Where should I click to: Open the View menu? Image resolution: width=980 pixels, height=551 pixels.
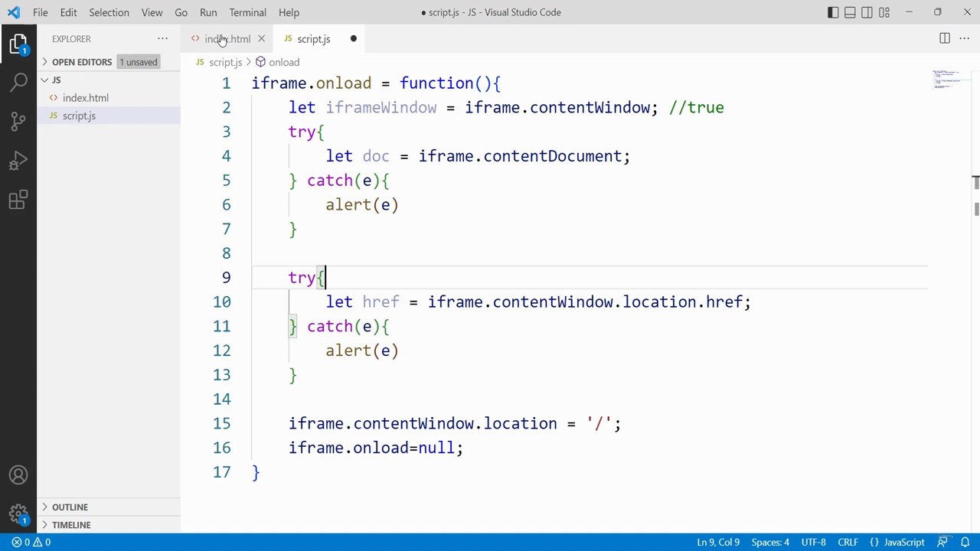coord(152,12)
